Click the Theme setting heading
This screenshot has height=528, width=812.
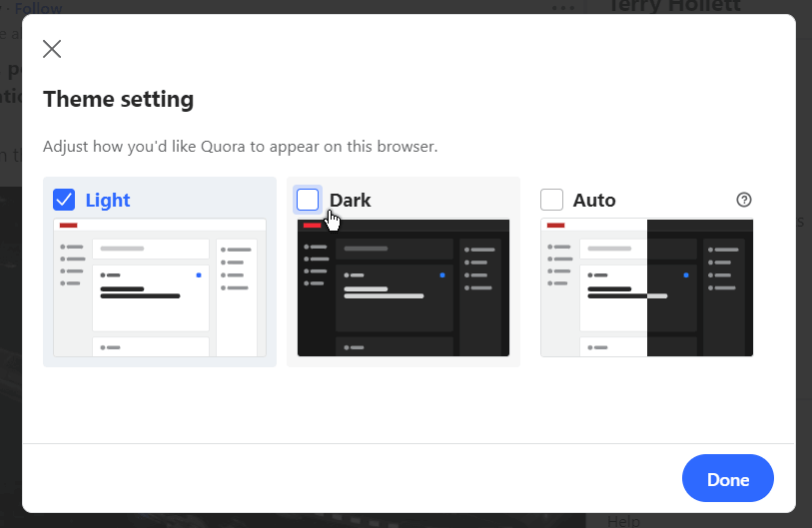pos(119,100)
